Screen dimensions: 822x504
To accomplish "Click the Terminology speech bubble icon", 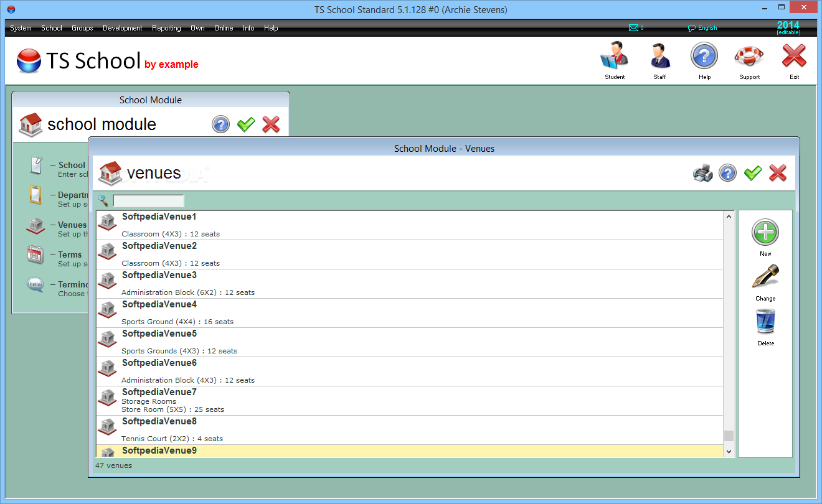I will click(x=35, y=285).
